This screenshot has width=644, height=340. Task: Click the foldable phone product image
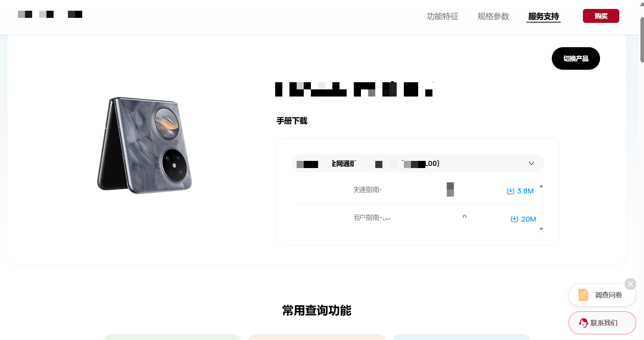point(144,145)
